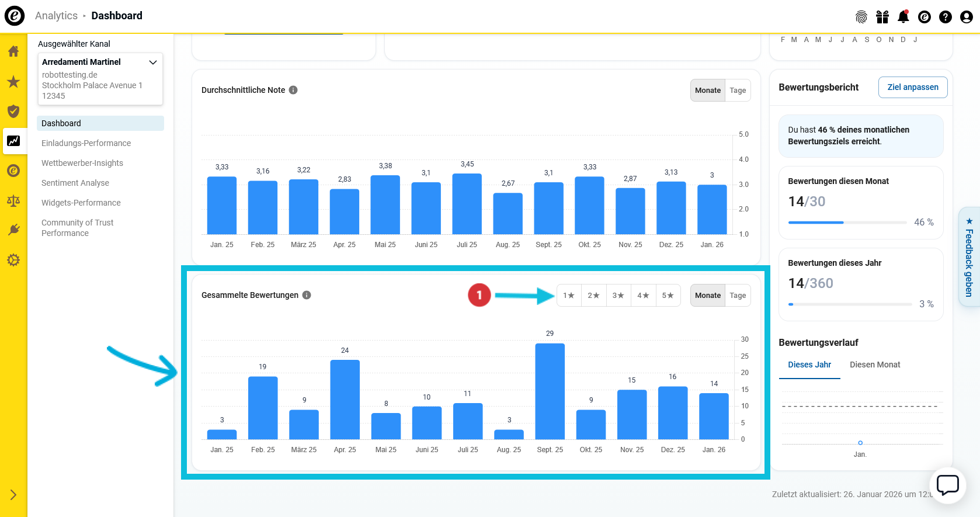
Task: Open the home icon in sidebar
Action: point(13,51)
